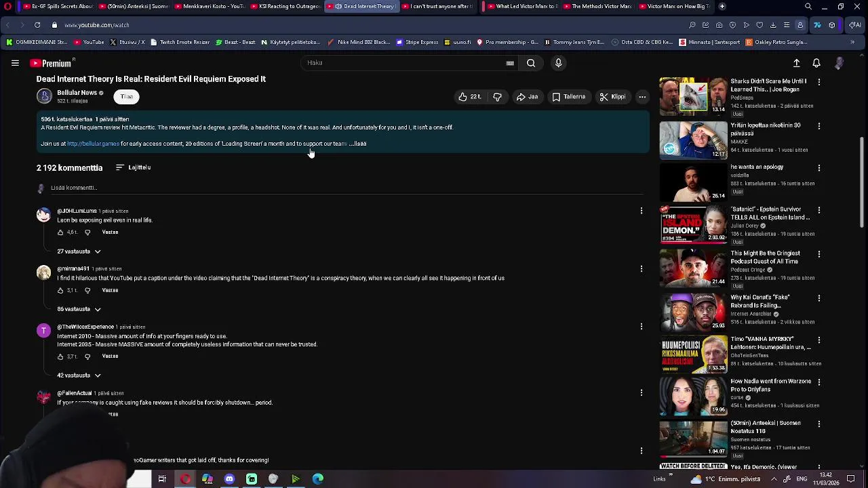
Task: Reply to @JOHLumLums with Vastaa
Action: coord(110,232)
